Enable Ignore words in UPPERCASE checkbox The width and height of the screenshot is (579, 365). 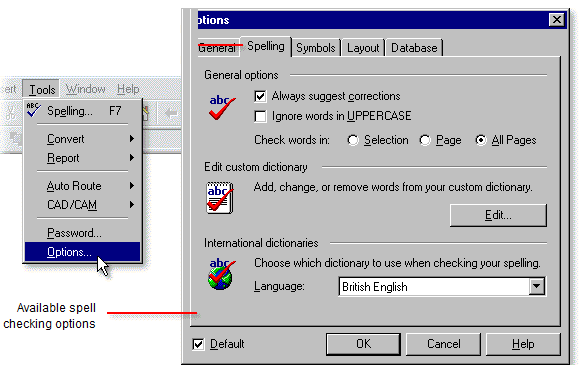pos(260,116)
